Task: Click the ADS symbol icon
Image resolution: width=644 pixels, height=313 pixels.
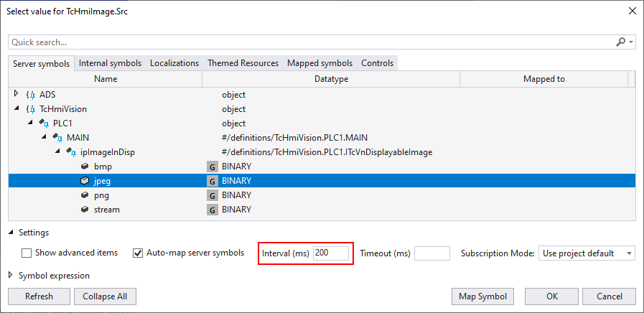Action: click(31, 95)
